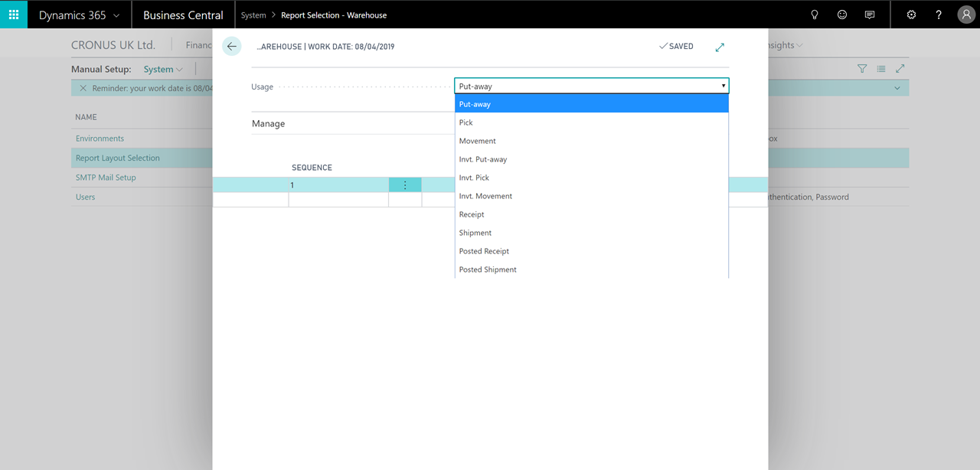Expand the reminder notification chevron
The width and height of the screenshot is (980, 470).
pos(897,88)
